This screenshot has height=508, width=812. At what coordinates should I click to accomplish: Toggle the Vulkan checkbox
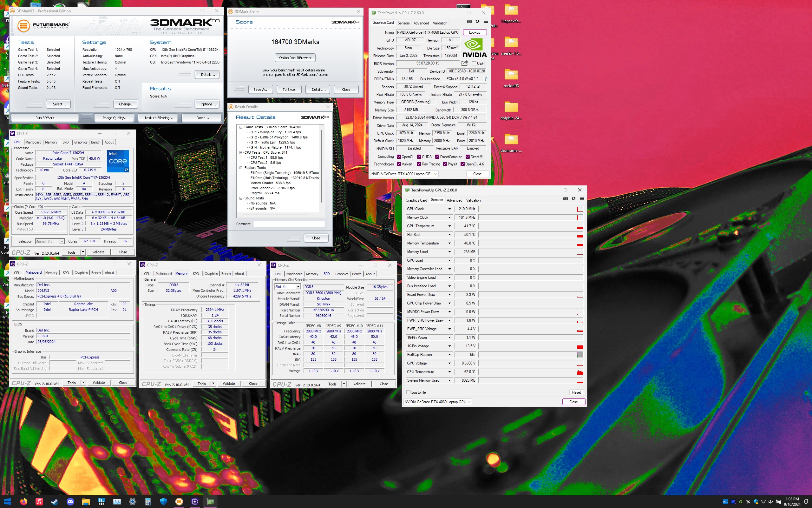[x=399, y=164]
